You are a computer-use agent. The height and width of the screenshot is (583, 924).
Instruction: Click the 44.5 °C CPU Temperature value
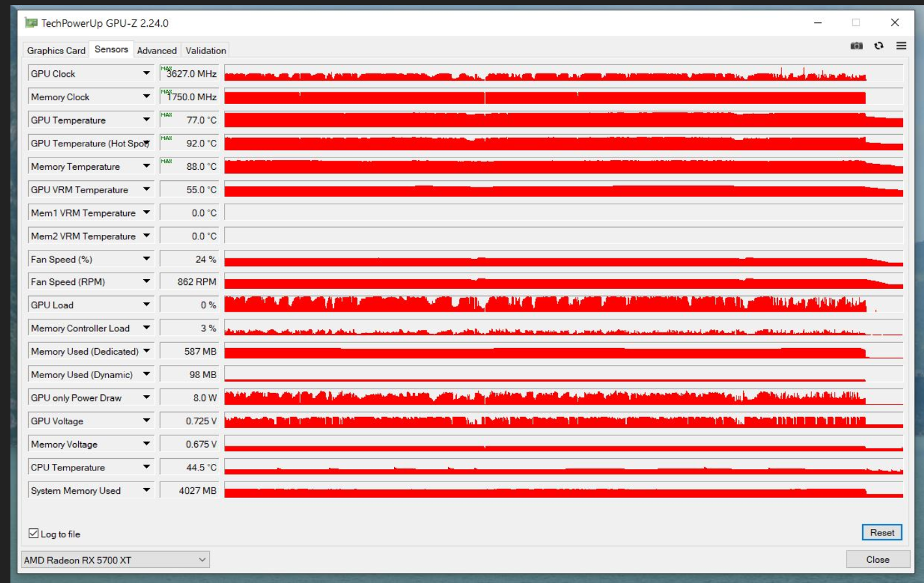pyautogui.click(x=189, y=467)
